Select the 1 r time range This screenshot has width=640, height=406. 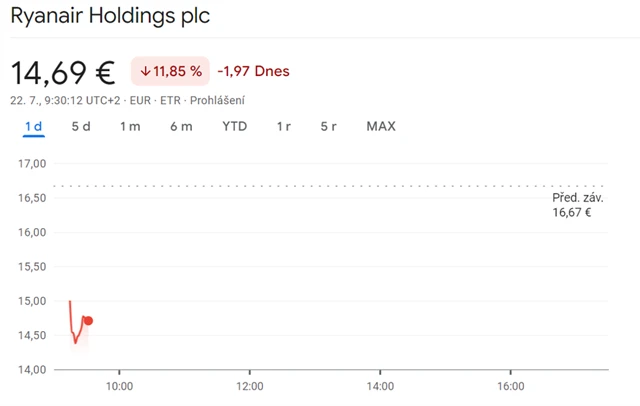click(284, 126)
